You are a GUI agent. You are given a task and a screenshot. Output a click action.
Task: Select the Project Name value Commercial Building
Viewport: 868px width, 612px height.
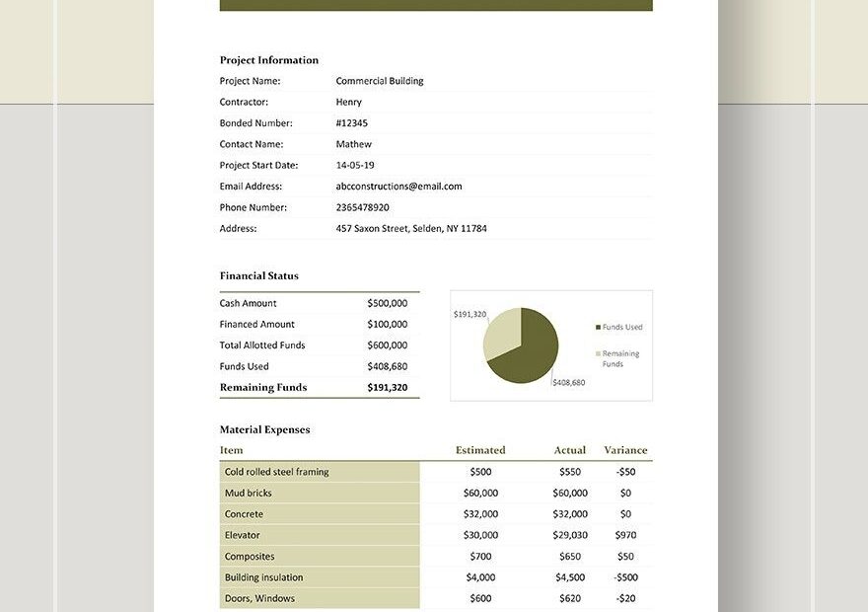(378, 80)
